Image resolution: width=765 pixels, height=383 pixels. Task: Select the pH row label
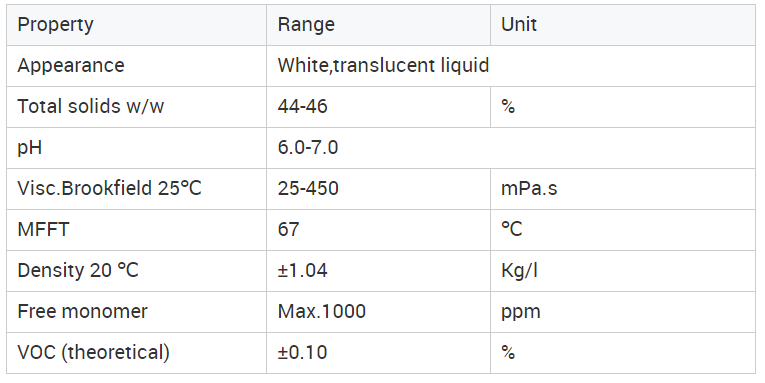coord(29,148)
